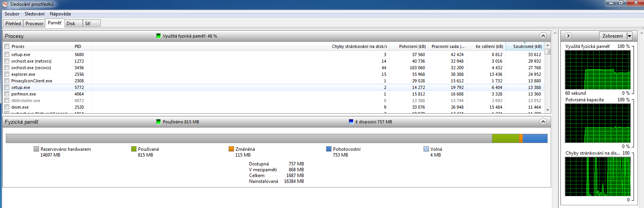This screenshot has width=644, height=208.
Task: Collapse the graphs pane with arrow button
Action: coord(568,36)
